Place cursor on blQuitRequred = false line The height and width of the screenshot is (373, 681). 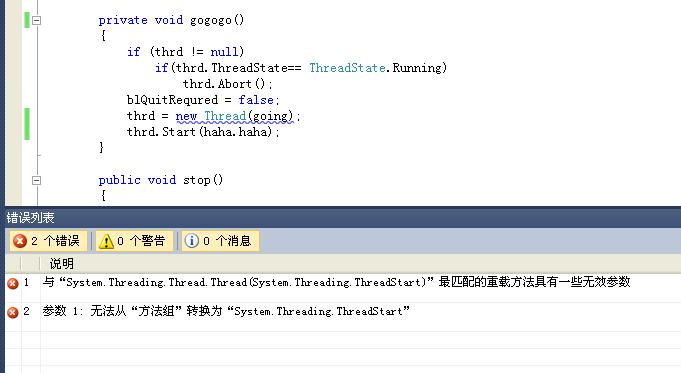coord(203,100)
